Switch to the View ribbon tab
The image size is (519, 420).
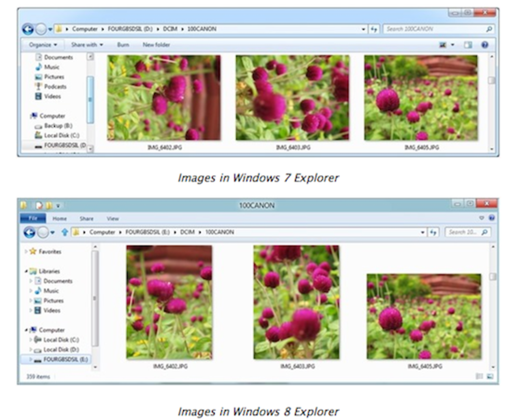(113, 219)
